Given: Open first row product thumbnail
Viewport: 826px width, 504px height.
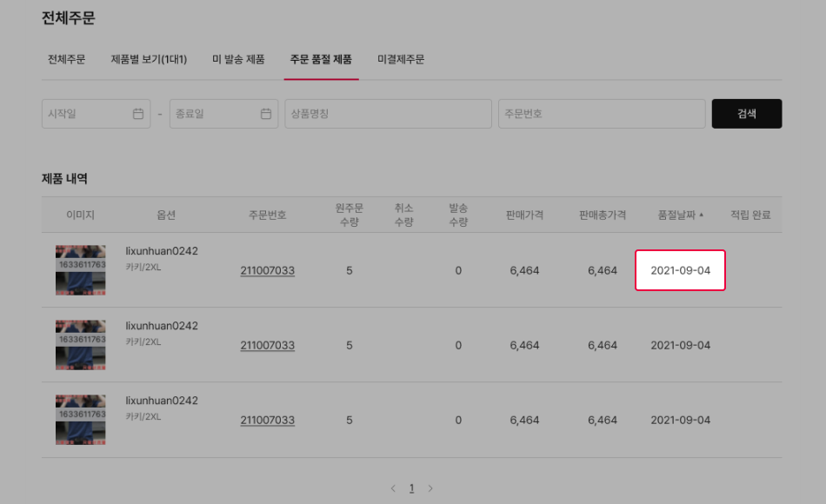Looking at the screenshot, I should [x=81, y=270].
